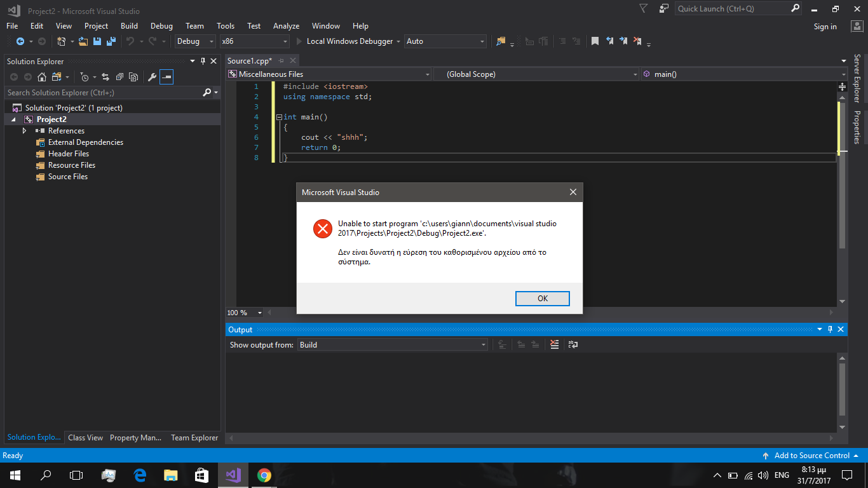Open the (Global Scope) dropdown

coord(536,74)
